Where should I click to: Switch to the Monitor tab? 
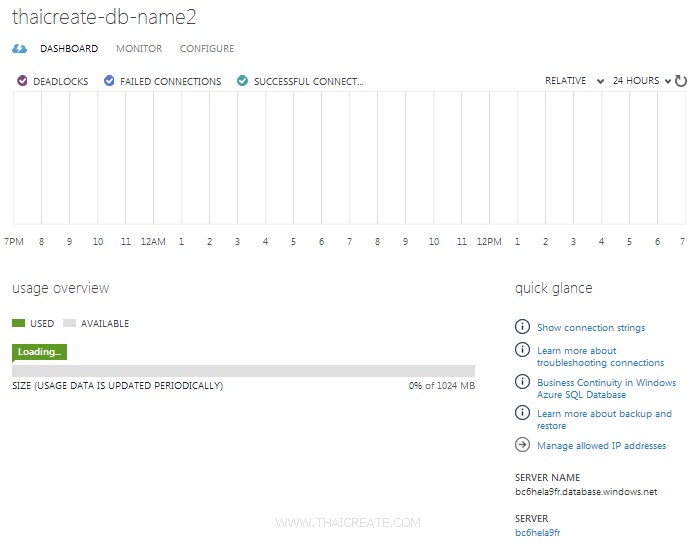pos(139,49)
